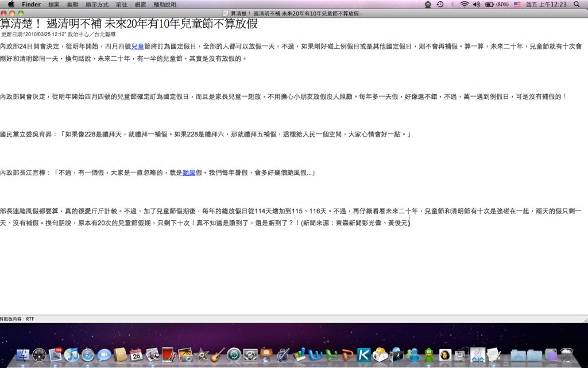The height and width of the screenshot is (368, 588).
Task: Open Safari from the dock
Action: click(88, 355)
